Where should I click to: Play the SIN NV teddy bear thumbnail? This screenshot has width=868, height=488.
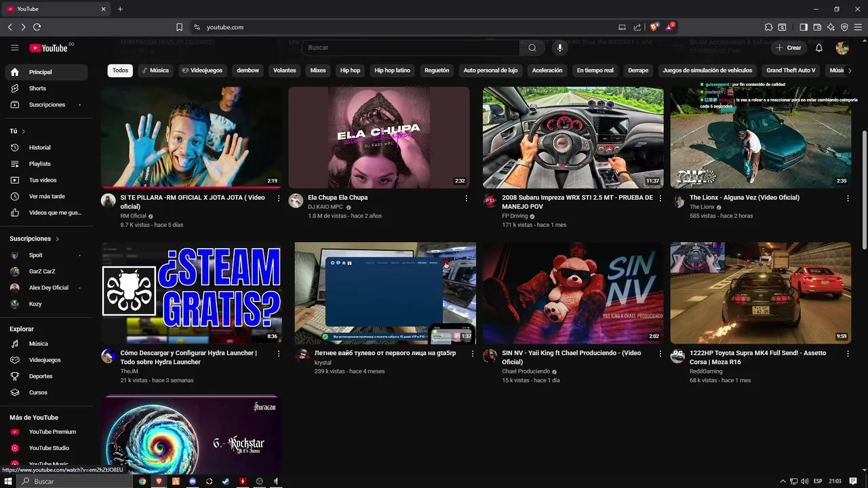click(x=573, y=293)
